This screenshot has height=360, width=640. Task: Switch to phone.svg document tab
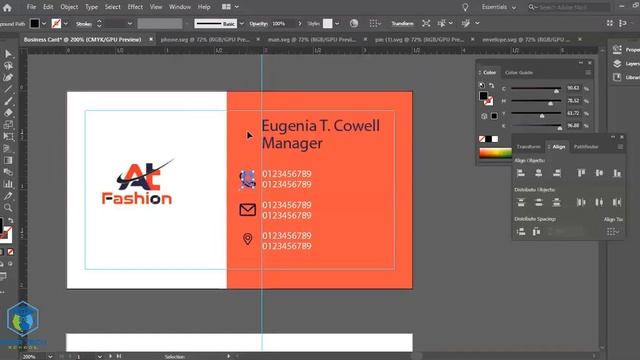205,40
